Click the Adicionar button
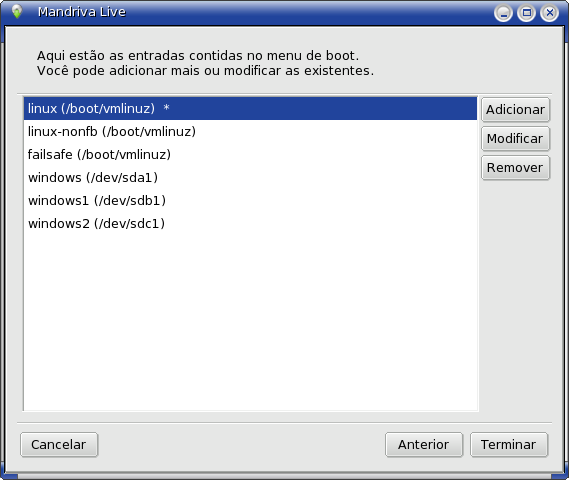The width and height of the screenshot is (569, 480). click(516, 110)
